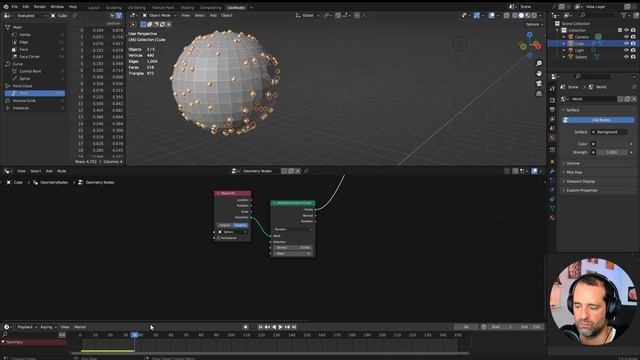The width and height of the screenshot is (640, 360).
Task: Open the Output properties tab
Action: 552,110
